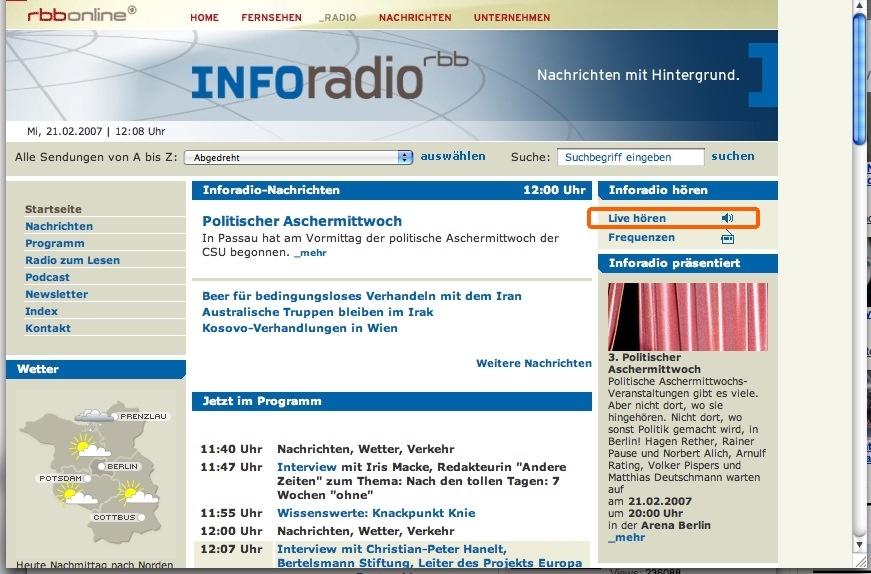The width and height of the screenshot is (871, 574).
Task: Open the Sendungen dropdown showing Abgedreht
Action: click(299, 157)
